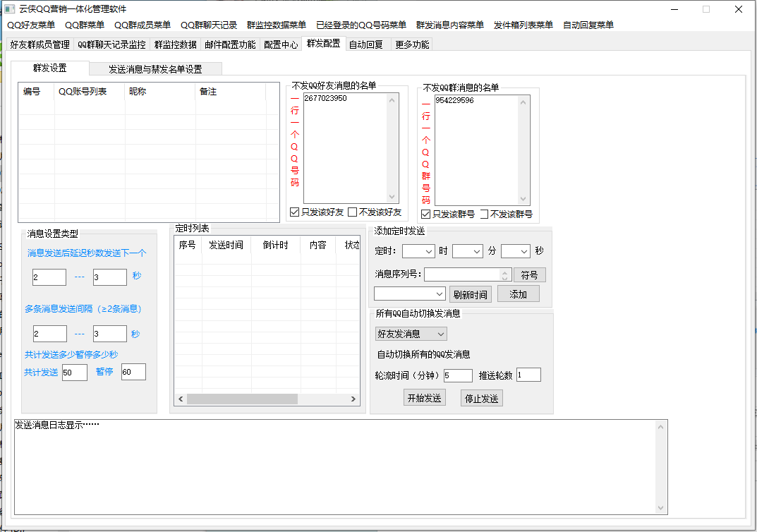Click QQ number 2677023950 in friend list

[325, 98]
